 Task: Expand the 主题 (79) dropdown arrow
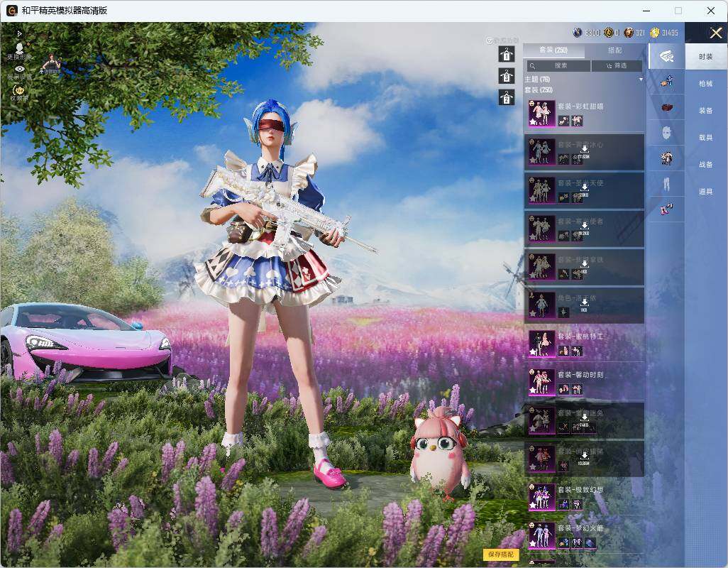[x=641, y=80]
